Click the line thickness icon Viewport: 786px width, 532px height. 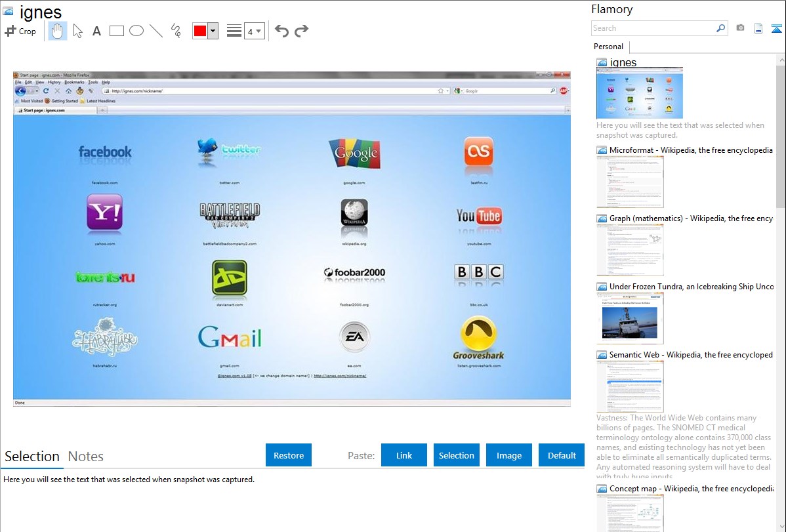234,31
